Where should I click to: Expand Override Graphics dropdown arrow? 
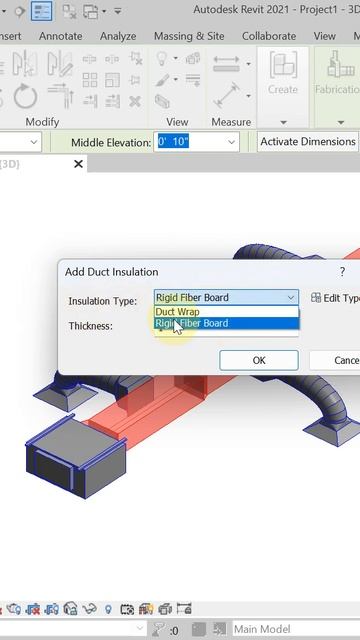(176, 79)
